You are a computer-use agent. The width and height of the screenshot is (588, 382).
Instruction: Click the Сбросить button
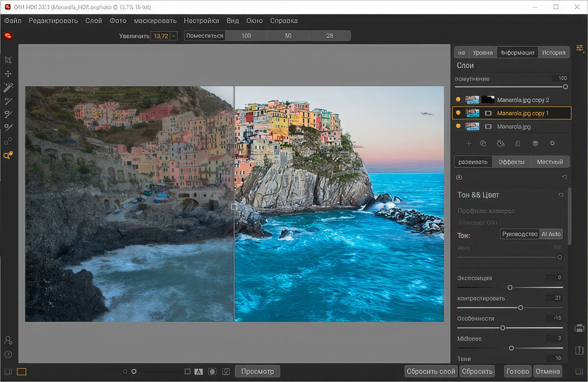pyautogui.click(x=477, y=371)
